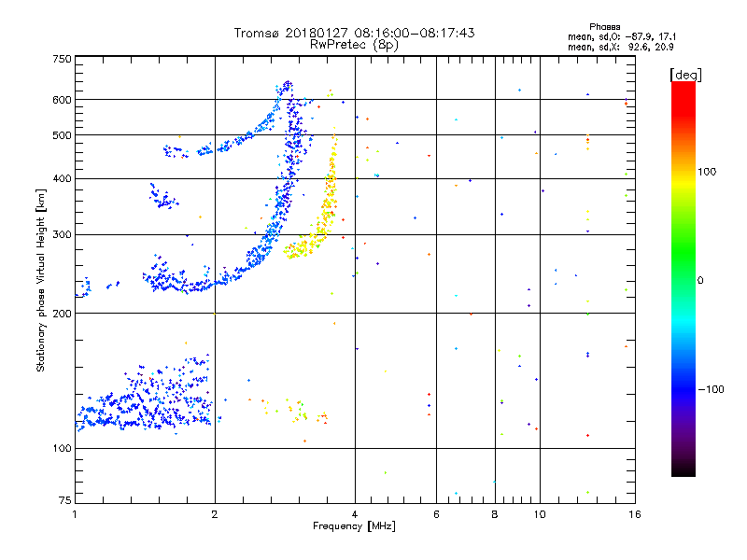Viewport: 747px width, 560px height.
Task: Click x-axis tick label '6'
Action: point(436,514)
